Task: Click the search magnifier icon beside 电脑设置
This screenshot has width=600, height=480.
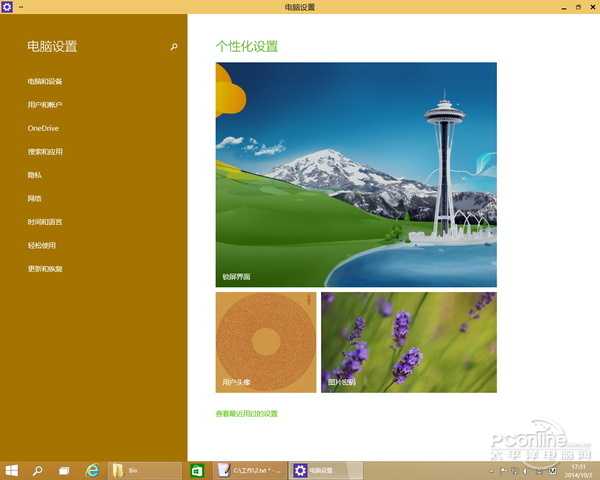Action: [174, 47]
